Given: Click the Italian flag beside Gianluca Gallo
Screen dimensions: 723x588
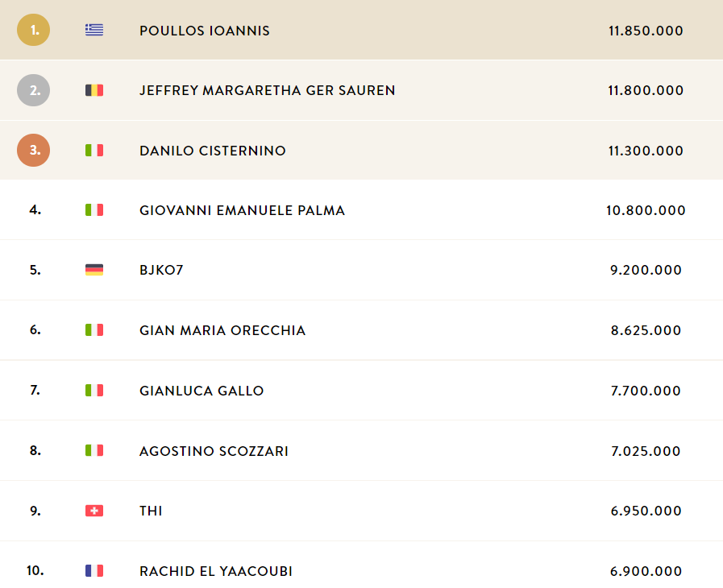Looking at the screenshot, I should coord(94,391).
